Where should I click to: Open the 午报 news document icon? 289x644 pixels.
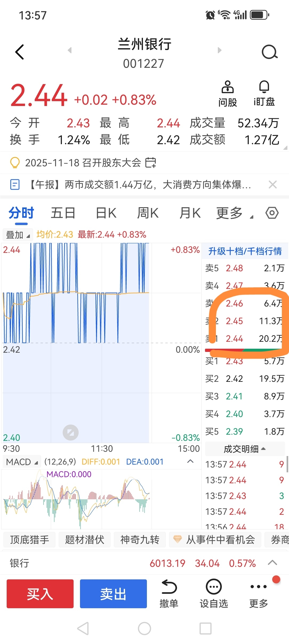click(x=15, y=184)
